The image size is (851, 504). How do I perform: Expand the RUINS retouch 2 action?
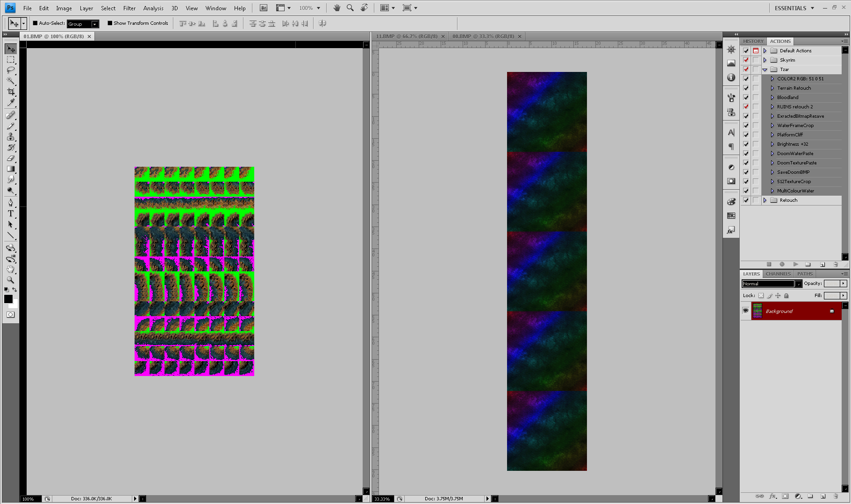[x=772, y=106]
